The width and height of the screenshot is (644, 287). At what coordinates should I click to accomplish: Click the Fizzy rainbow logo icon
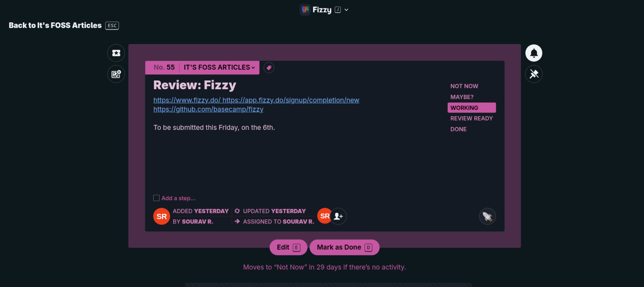click(305, 10)
